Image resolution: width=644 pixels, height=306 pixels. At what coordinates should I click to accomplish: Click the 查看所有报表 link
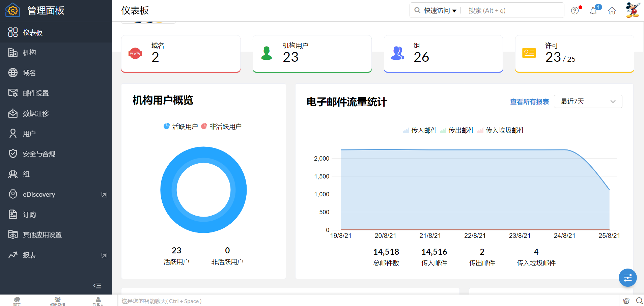529,102
